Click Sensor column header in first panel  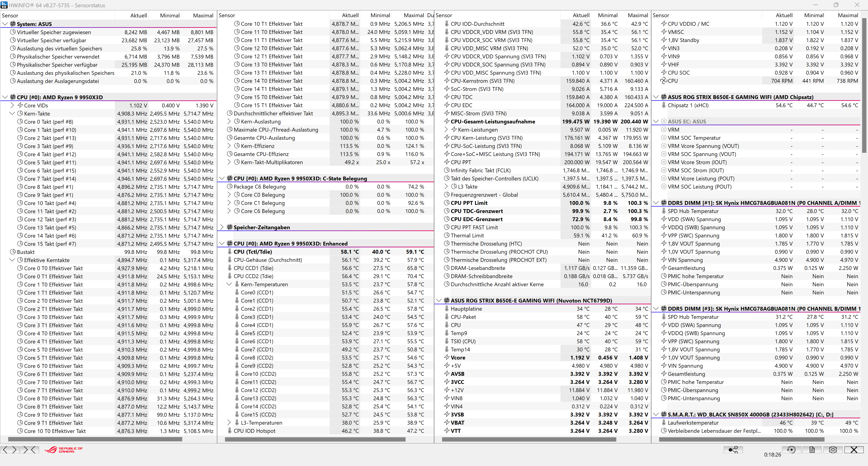tap(57, 16)
